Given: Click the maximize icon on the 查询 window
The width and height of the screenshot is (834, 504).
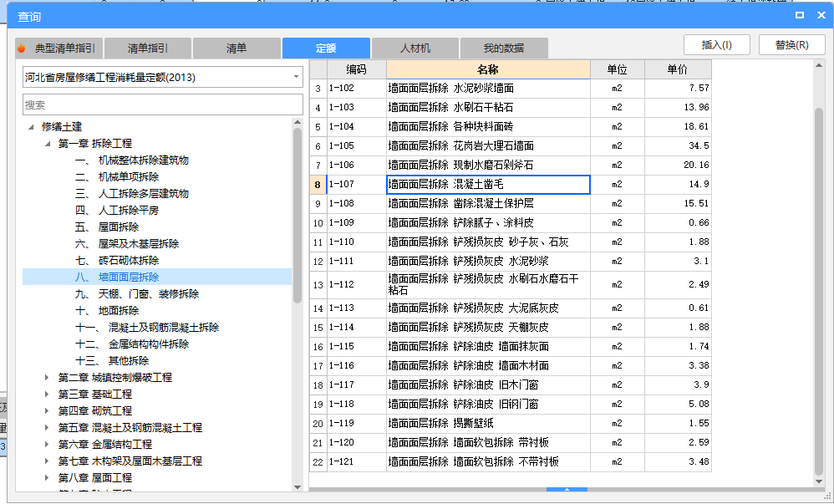Looking at the screenshot, I should click(x=799, y=14).
